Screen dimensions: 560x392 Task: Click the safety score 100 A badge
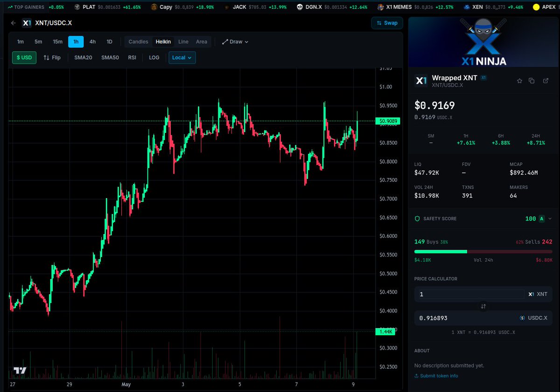[535, 219]
